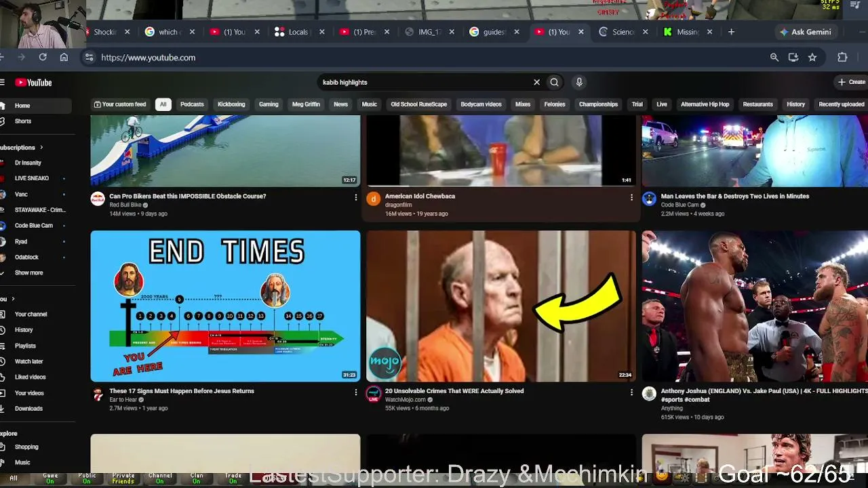Open title '20 Unsolvable Crimes That WERE Actually Solved'
The height and width of the screenshot is (488, 868).
[454, 391]
